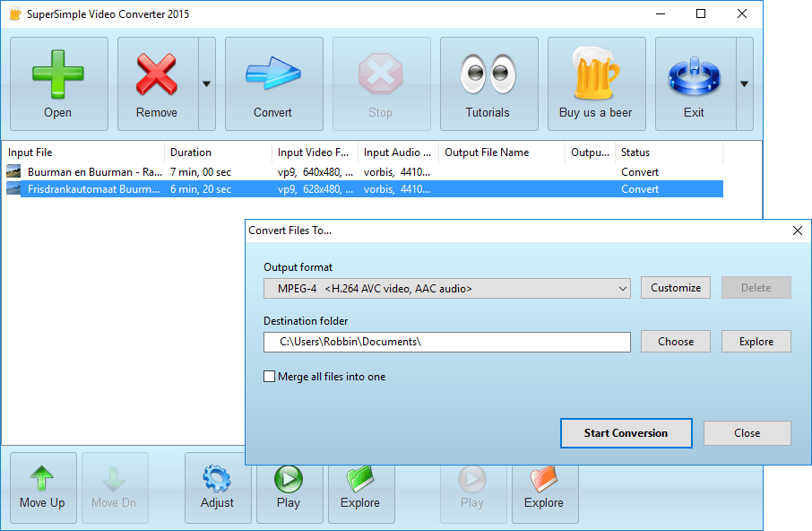
Task: Click the Buy us a beer button
Action: point(597,84)
